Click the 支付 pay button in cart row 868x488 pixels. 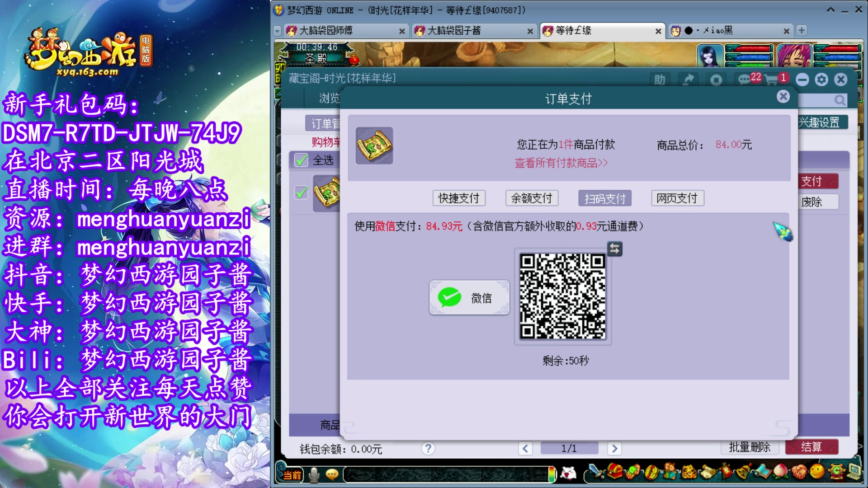817,181
